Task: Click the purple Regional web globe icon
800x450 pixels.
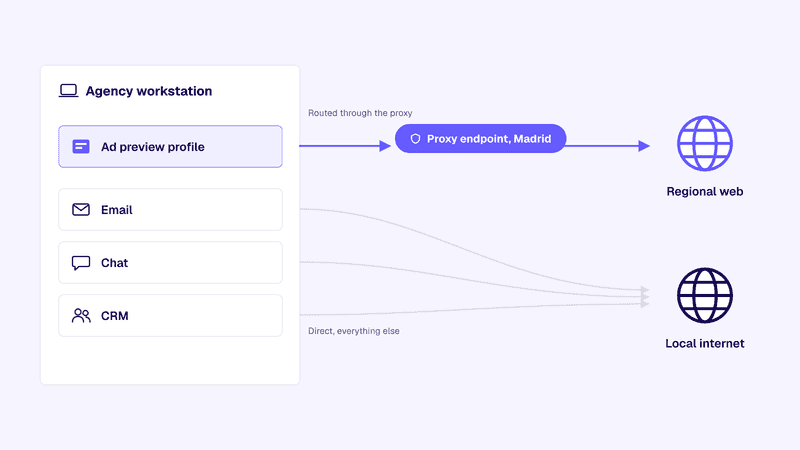Action: (x=705, y=143)
